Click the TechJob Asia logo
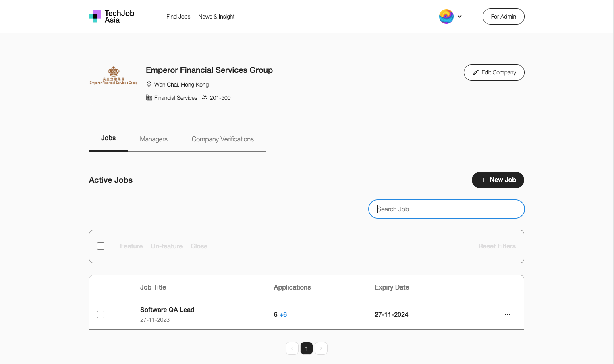The height and width of the screenshot is (364, 614). [112, 17]
